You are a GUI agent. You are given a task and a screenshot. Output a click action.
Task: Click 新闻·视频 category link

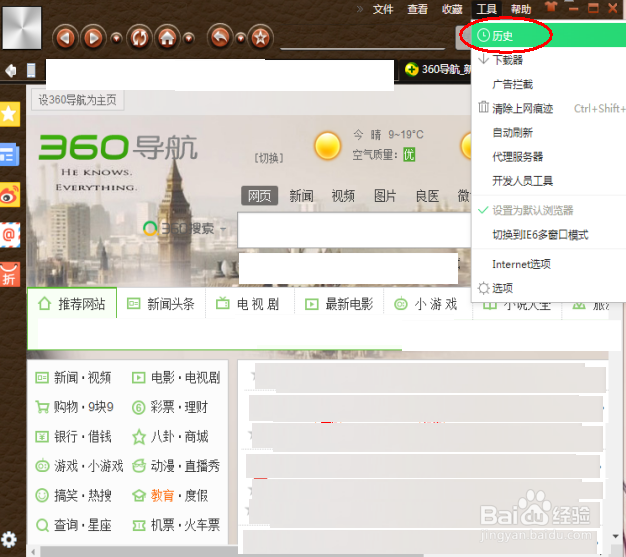tap(73, 377)
